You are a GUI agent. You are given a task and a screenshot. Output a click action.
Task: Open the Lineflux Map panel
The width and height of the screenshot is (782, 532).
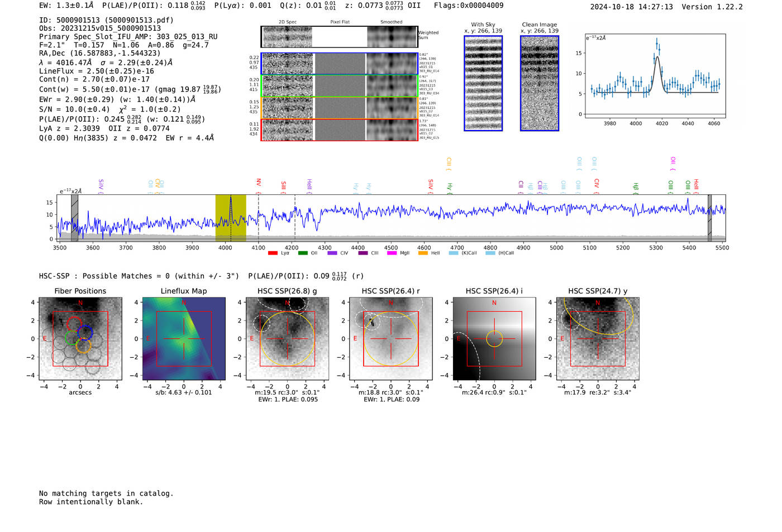[x=184, y=339]
